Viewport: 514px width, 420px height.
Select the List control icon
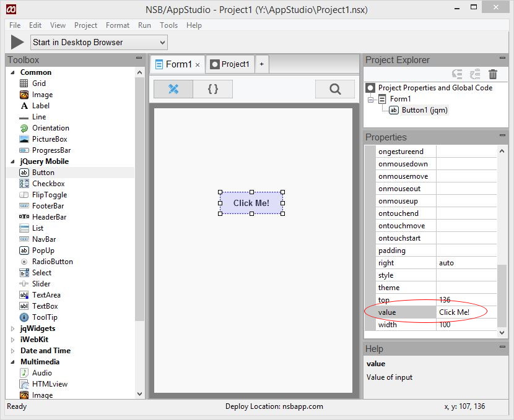(24, 228)
